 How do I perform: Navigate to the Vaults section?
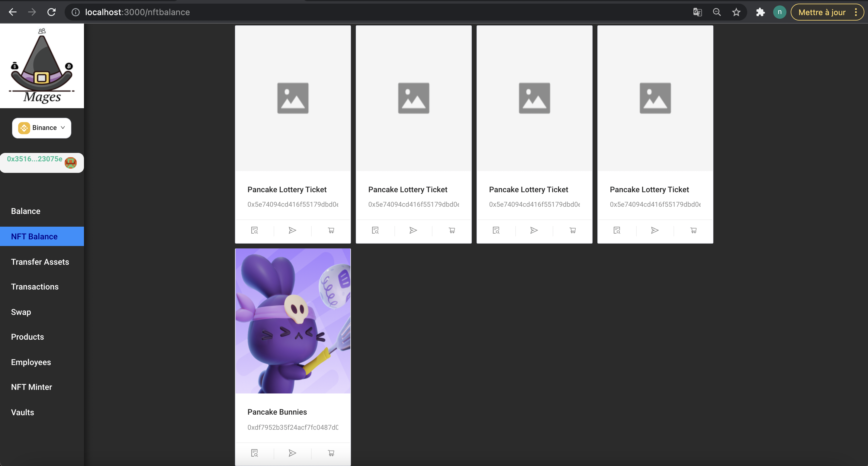[22, 412]
